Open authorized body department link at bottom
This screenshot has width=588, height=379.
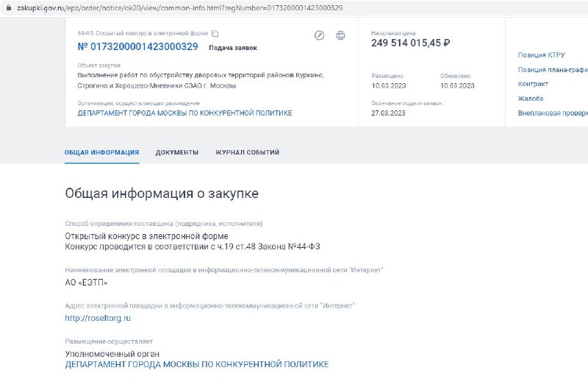[197, 364]
